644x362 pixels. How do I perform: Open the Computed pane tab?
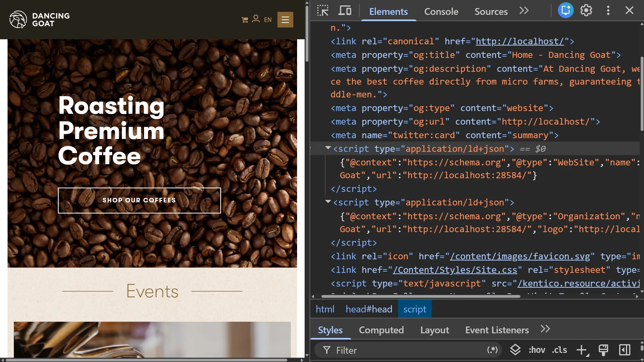pos(381,330)
